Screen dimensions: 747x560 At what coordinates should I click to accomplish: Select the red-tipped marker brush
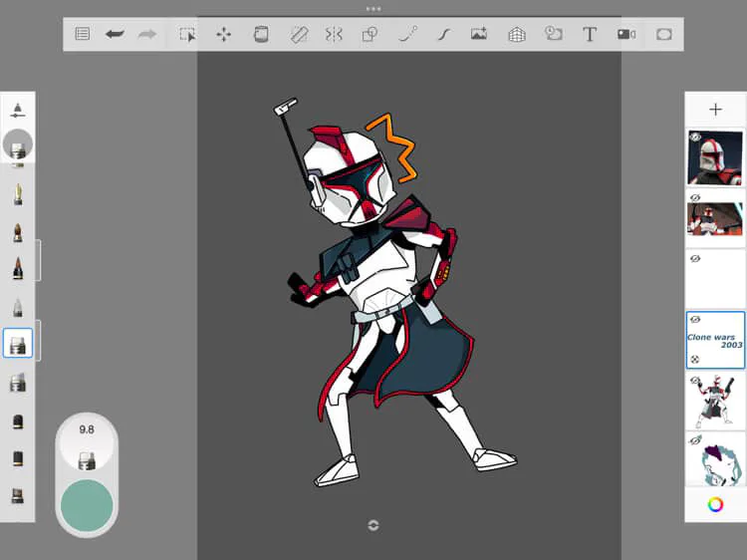tap(18, 268)
